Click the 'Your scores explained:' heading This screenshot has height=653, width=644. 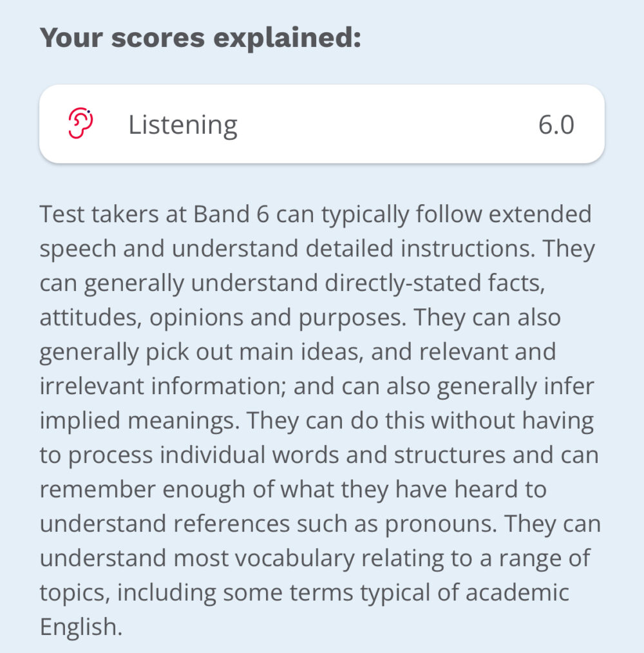[x=200, y=38]
